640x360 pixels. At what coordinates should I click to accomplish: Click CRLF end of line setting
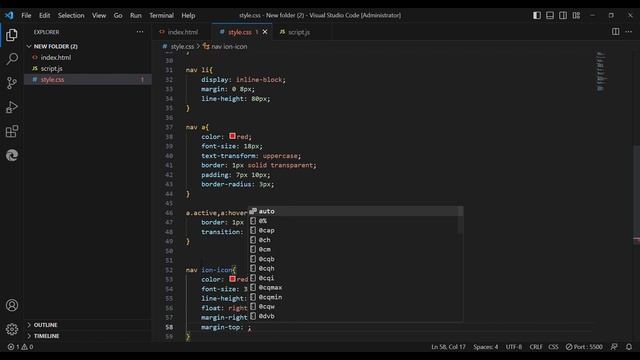[x=536, y=347]
